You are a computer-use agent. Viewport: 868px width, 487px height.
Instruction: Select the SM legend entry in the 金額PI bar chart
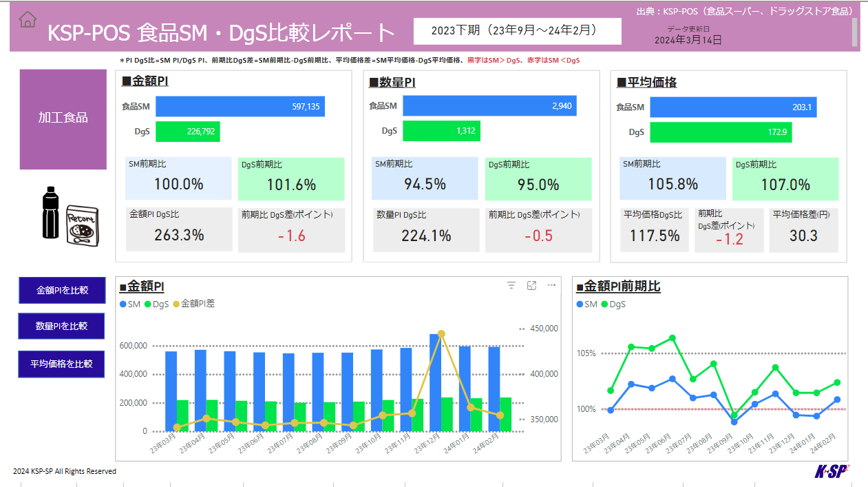[x=129, y=304]
